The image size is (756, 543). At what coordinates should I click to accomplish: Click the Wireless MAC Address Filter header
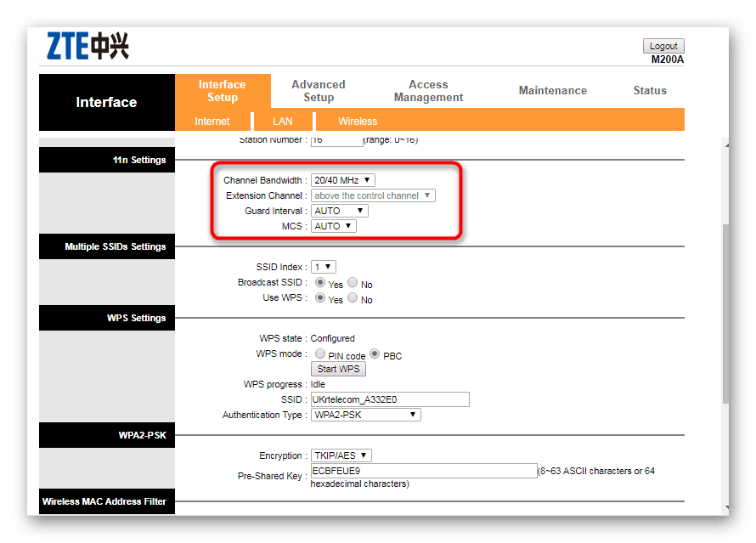(107, 501)
